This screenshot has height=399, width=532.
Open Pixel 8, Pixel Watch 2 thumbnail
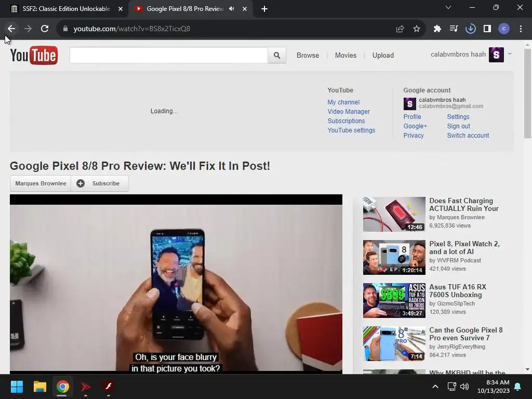coord(394,258)
